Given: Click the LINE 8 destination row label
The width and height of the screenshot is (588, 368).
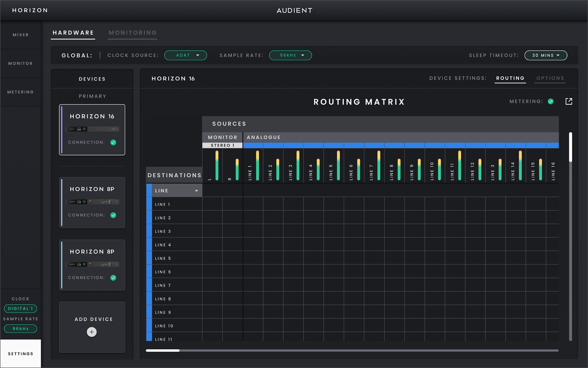Looking at the screenshot, I should point(163,299).
